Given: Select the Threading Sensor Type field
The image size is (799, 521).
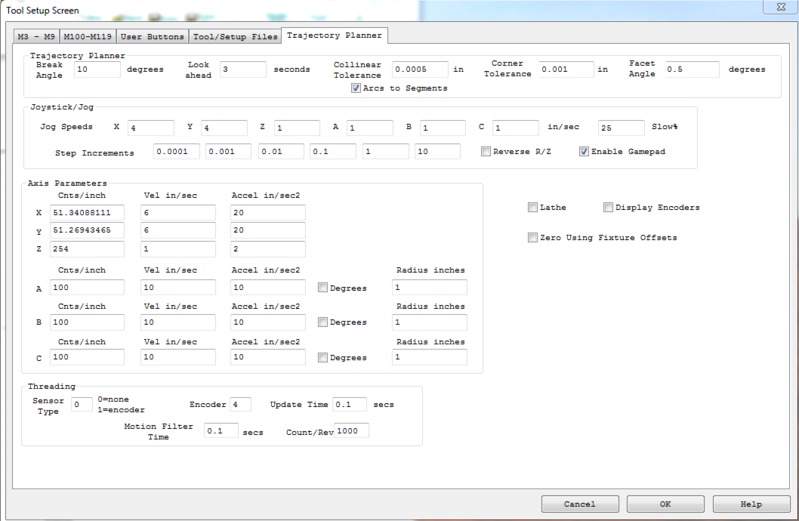Looking at the screenshot, I should pyautogui.click(x=81, y=404).
